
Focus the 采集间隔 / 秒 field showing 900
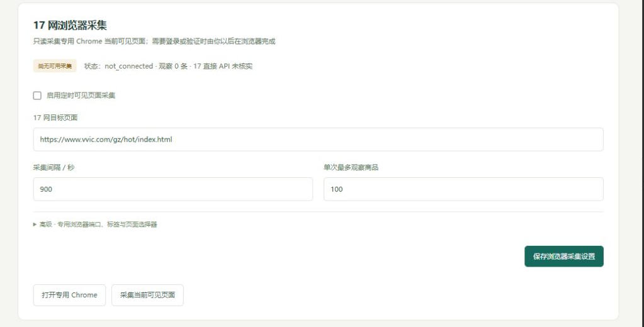pyautogui.click(x=173, y=189)
